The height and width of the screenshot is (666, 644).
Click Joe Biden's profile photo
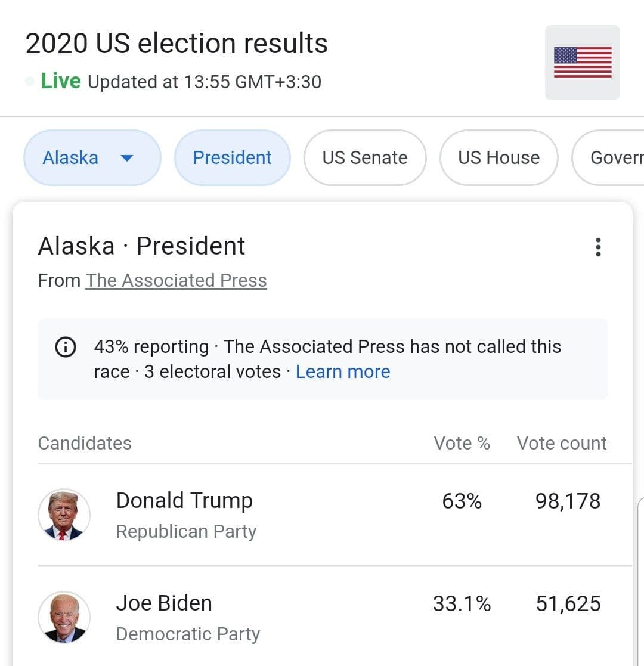[x=64, y=617]
